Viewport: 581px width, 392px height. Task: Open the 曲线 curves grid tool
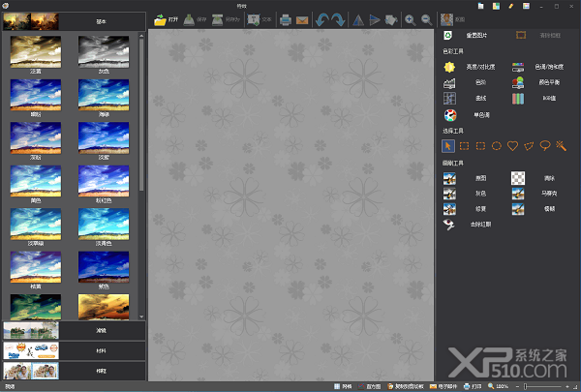[449, 98]
